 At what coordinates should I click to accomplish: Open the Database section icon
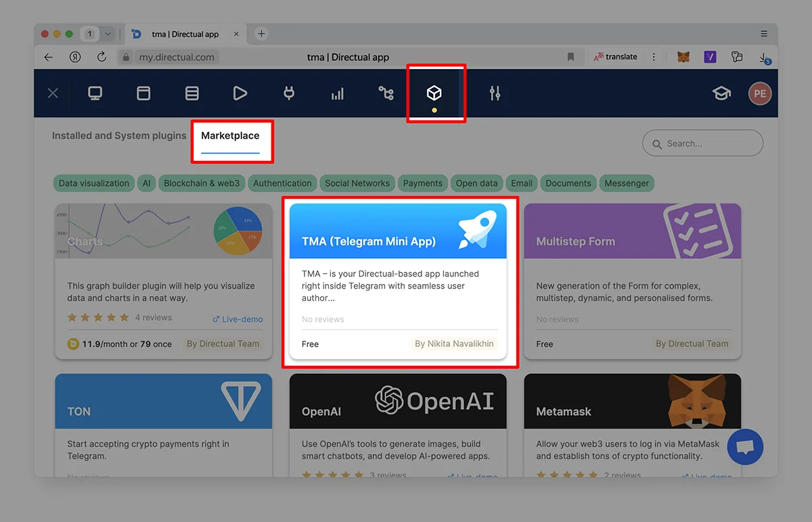(x=192, y=93)
